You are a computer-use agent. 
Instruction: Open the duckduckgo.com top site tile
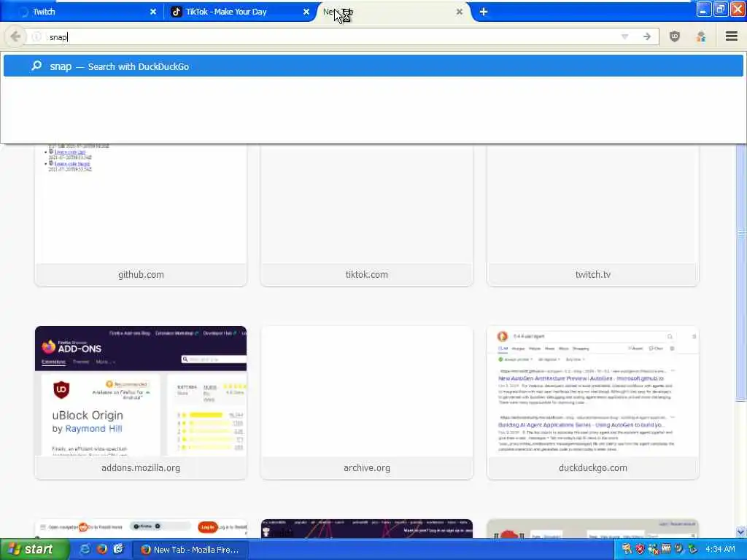592,402
